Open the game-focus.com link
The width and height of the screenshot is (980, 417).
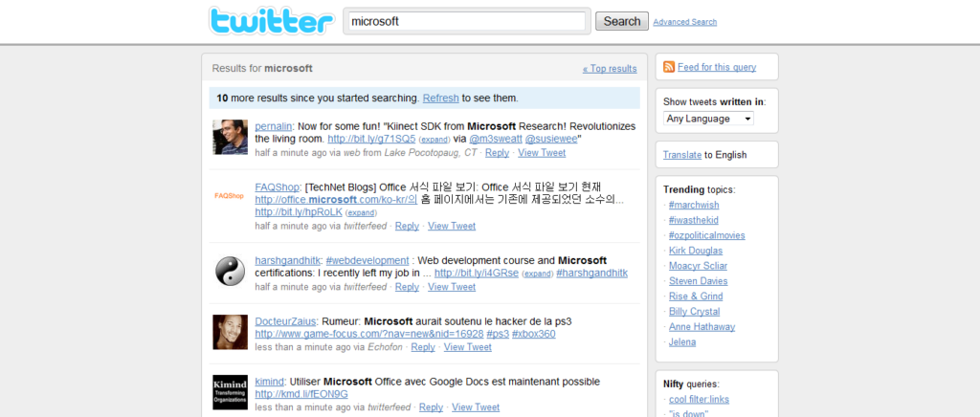click(x=369, y=334)
